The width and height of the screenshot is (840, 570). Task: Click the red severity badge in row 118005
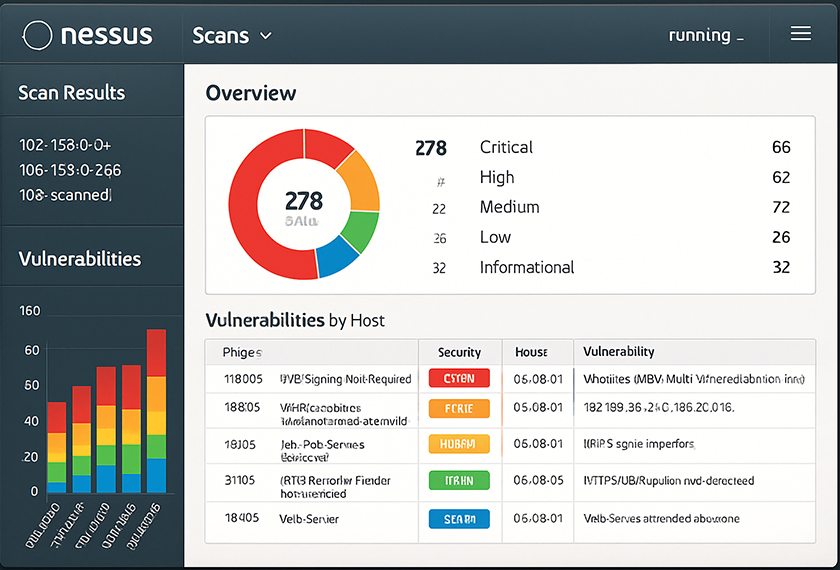(x=459, y=379)
